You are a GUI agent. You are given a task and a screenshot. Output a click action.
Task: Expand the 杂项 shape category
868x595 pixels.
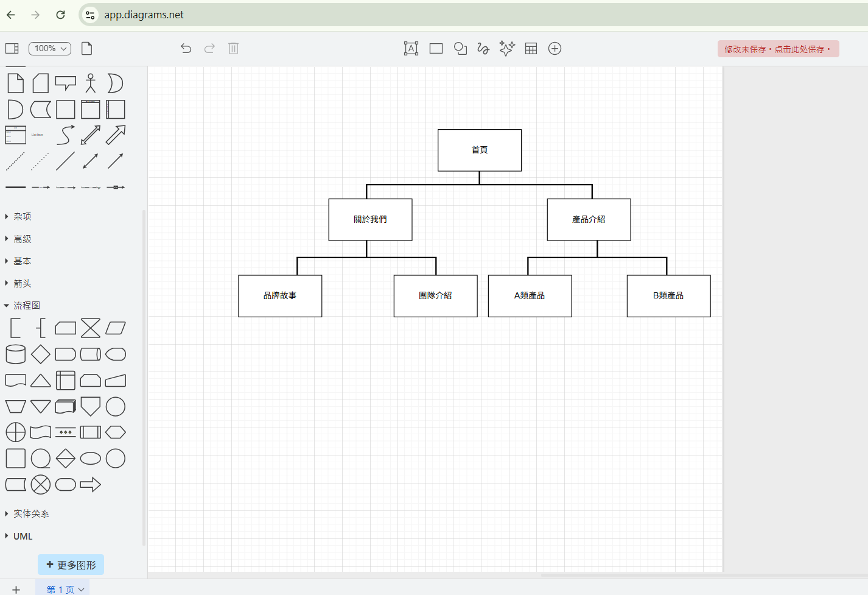click(23, 217)
